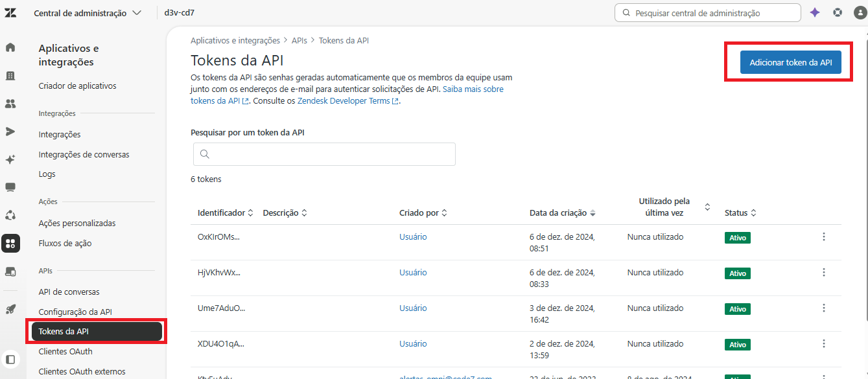Select Tokens da API in sidebar
The height and width of the screenshot is (379, 868).
pos(97,331)
